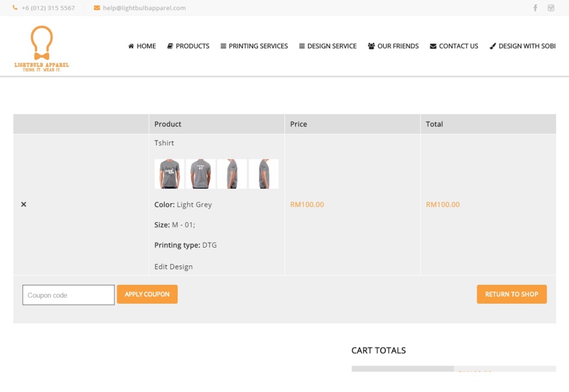
Task: Click the Lightbulb Apparel logo
Action: (x=42, y=49)
